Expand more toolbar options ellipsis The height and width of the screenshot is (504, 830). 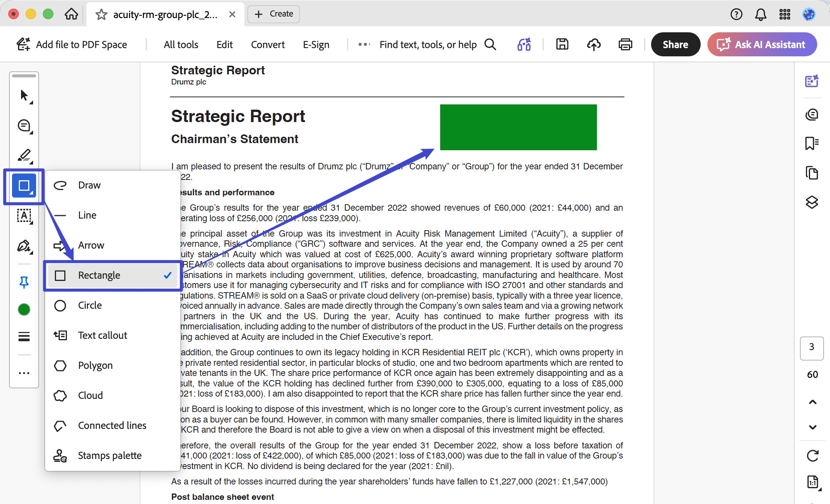364,44
